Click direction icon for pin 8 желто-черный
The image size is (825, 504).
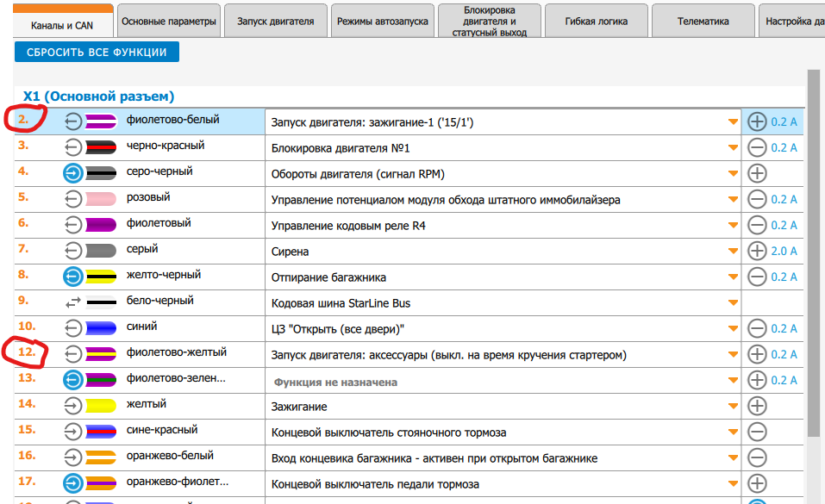tap(73, 277)
